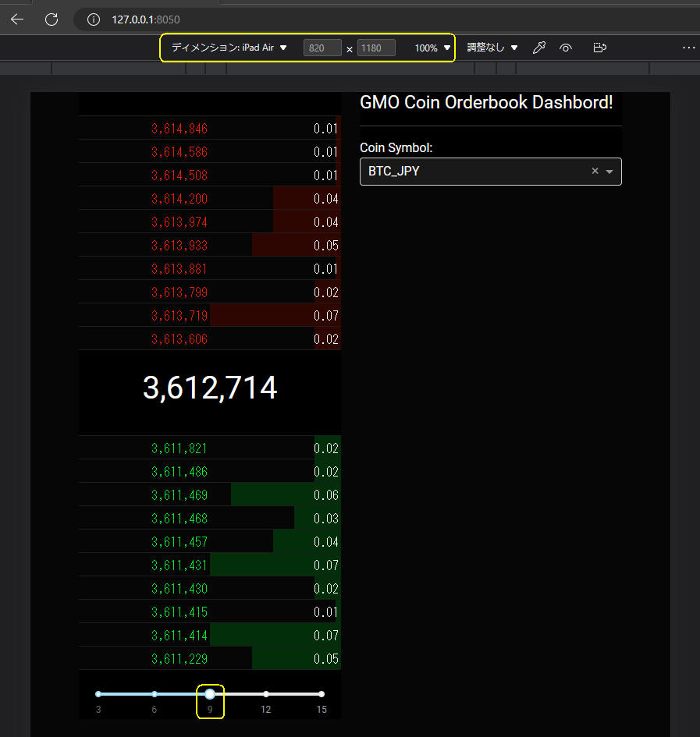700x737 pixels.
Task: Click the eyedropper icon in the device toolbar
Action: pos(539,48)
